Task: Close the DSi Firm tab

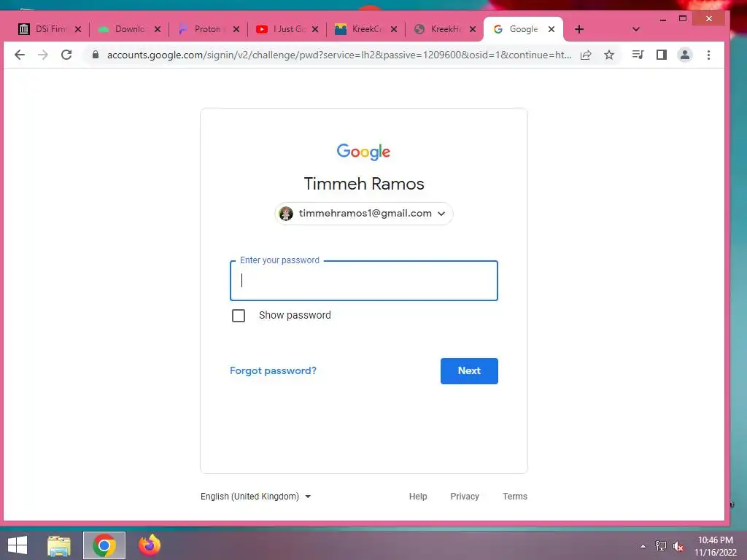Action: pos(78,29)
